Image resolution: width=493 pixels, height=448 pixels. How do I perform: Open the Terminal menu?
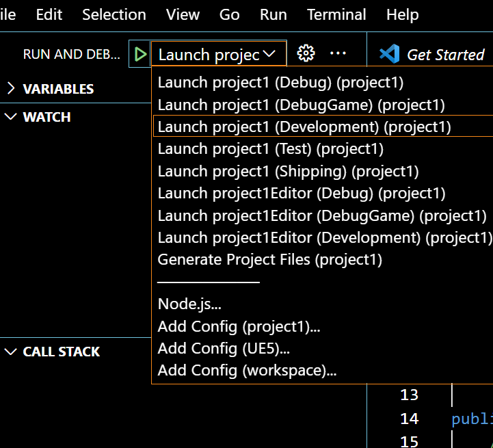click(x=336, y=14)
